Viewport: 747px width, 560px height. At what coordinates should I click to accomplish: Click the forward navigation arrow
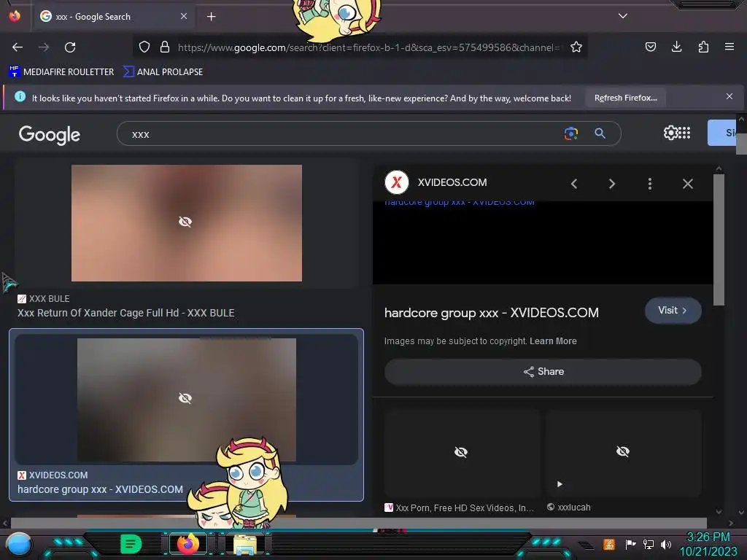[x=44, y=47]
